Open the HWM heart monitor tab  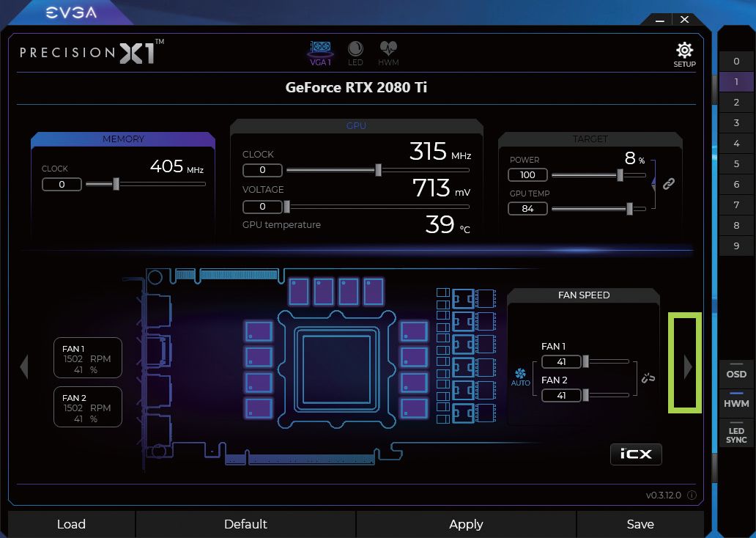tap(388, 53)
